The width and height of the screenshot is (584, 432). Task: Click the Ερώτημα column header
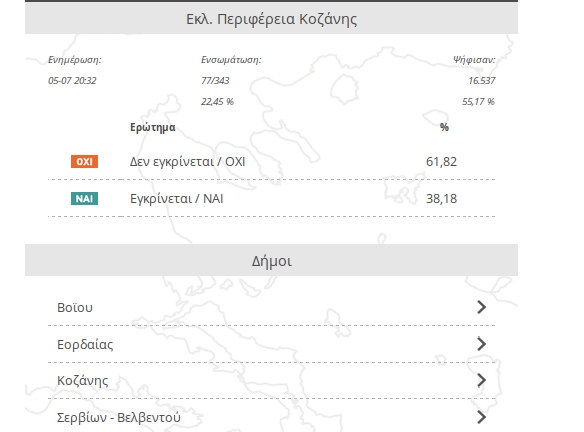tap(153, 127)
